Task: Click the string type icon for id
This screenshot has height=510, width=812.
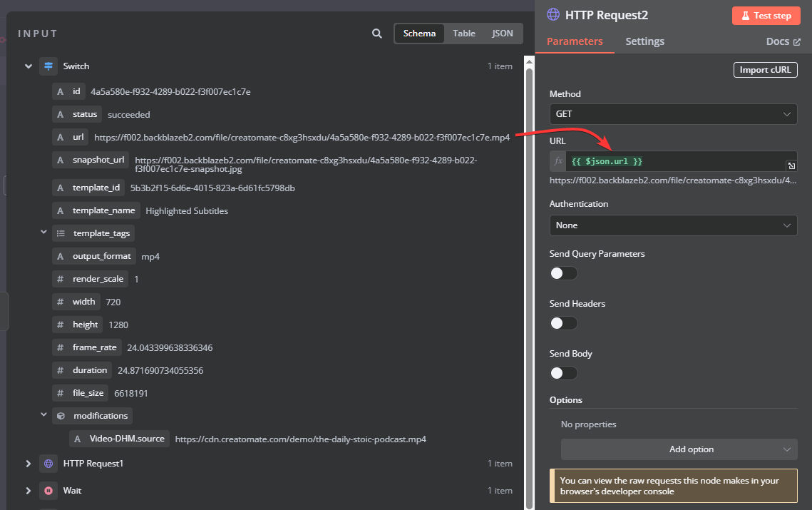Action: click(61, 92)
